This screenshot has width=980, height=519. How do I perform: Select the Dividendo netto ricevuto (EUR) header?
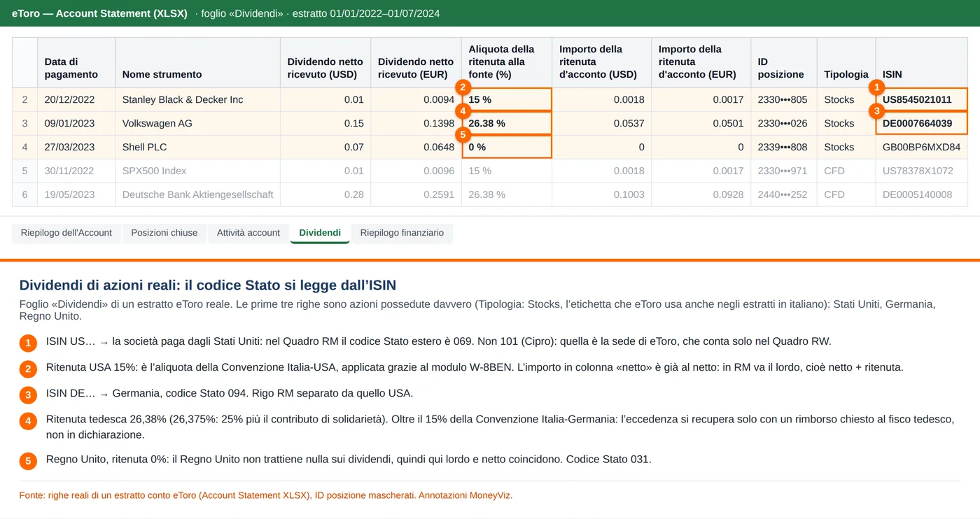(416, 62)
